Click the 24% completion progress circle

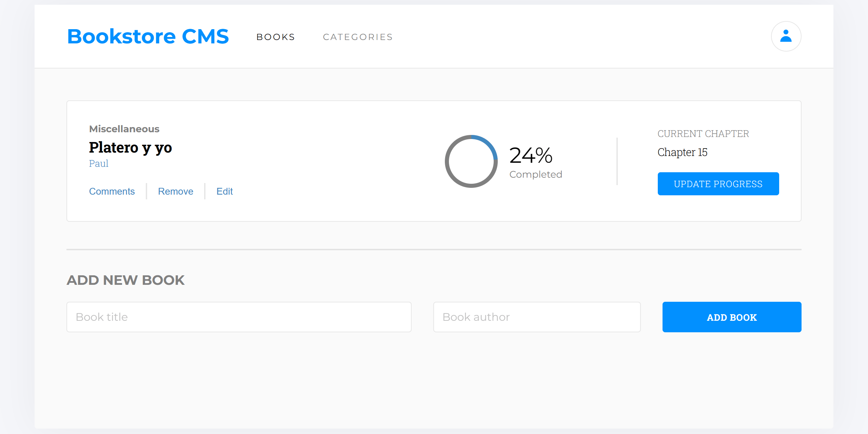pos(471,161)
